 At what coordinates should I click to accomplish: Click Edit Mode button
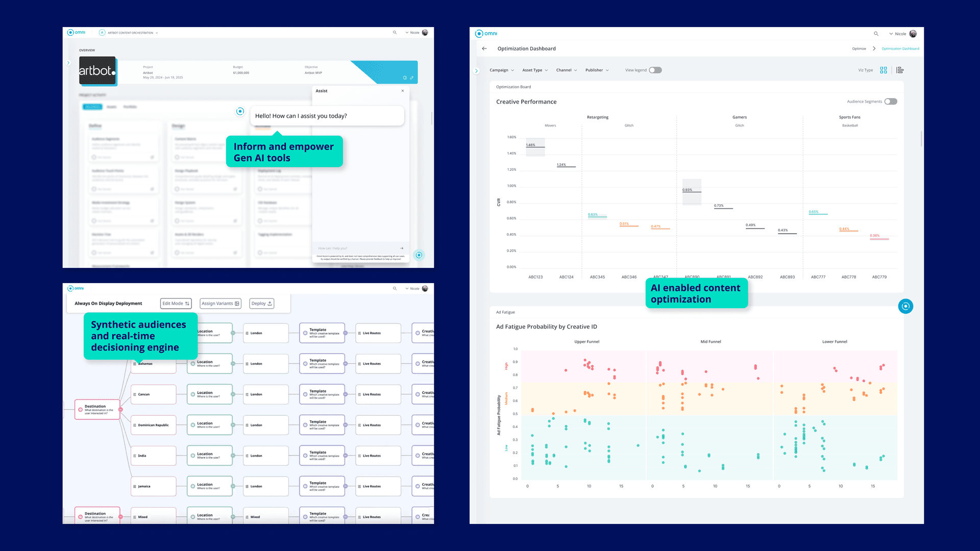click(x=176, y=304)
